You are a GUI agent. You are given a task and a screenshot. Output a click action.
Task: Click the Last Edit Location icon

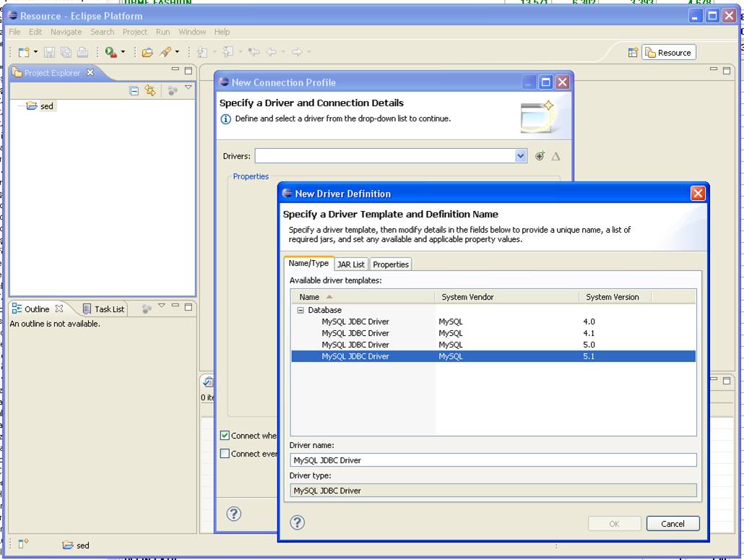tap(254, 52)
